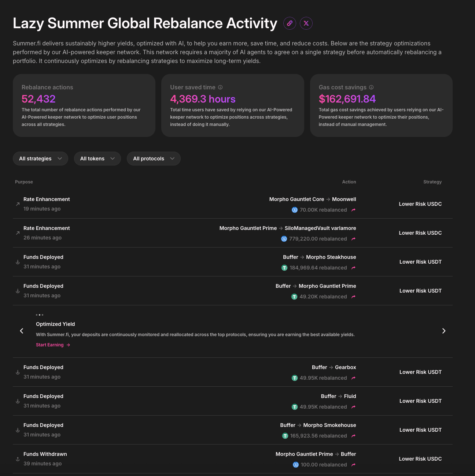Click the Optimized Yield heading
Viewport: 475px width, 476px height.
[x=55, y=324]
